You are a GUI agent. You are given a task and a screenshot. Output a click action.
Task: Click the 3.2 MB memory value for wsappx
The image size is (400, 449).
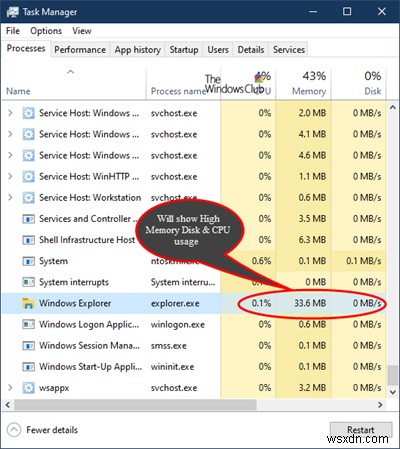pos(312,388)
